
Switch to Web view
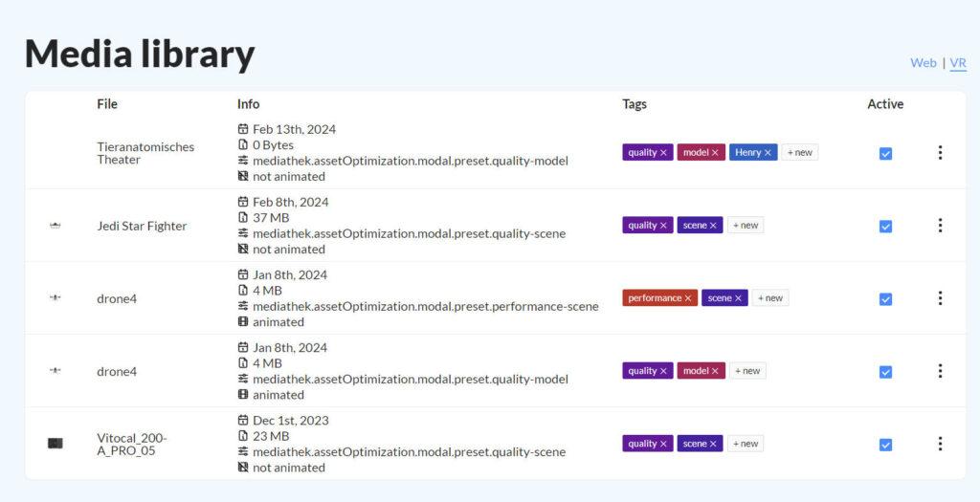pos(924,62)
